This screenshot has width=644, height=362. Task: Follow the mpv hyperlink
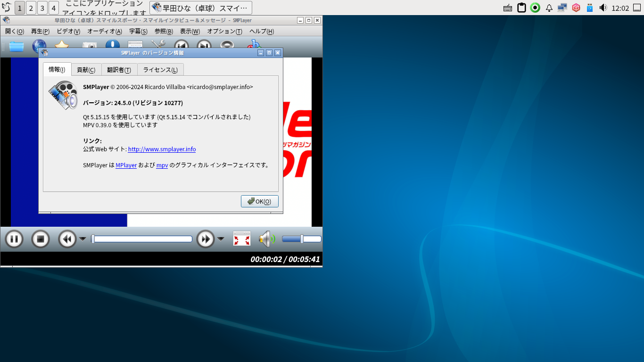click(162, 165)
